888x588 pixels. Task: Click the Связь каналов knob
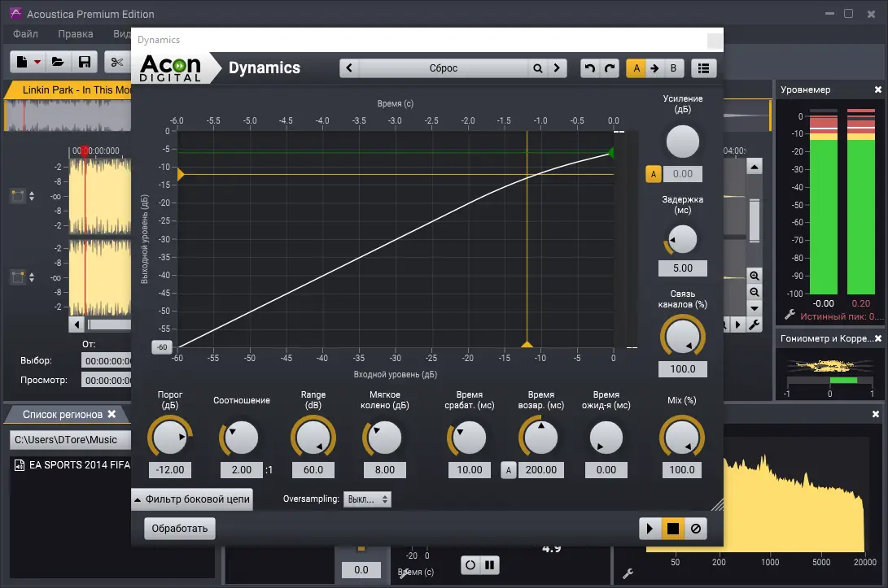click(682, 337)
